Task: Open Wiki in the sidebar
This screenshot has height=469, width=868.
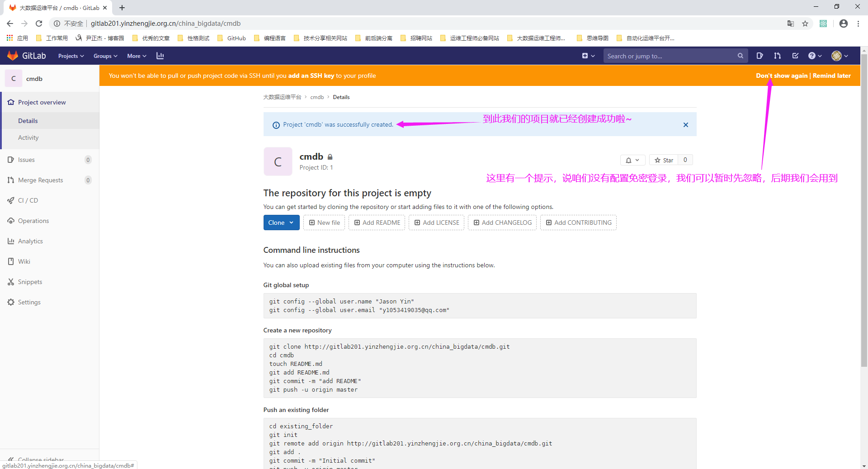Action: tap(50, 261)
